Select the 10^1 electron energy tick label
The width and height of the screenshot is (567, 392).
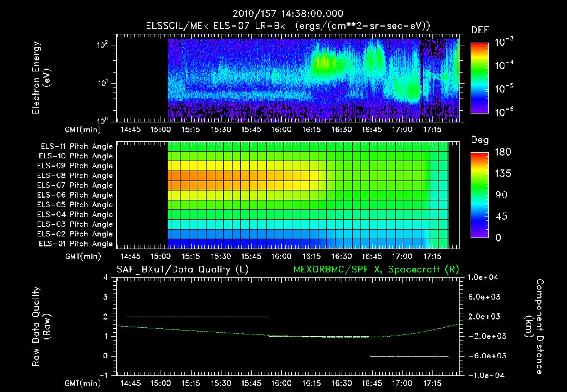click(x=102, y=83)
